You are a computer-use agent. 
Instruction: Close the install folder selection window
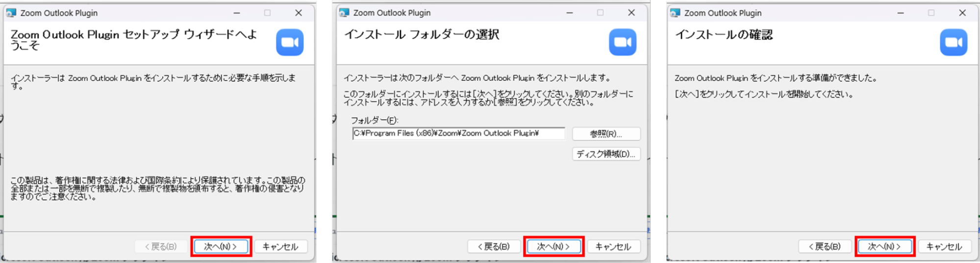(x=631, y=13)
